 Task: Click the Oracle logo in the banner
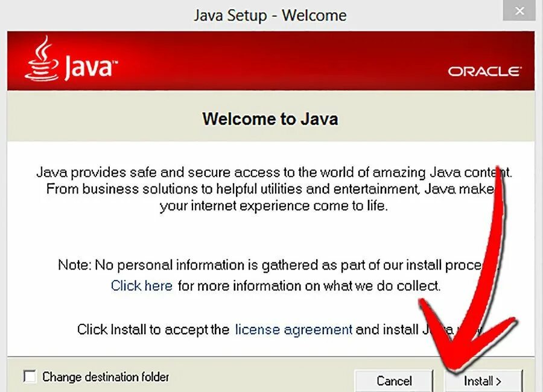pos(484,71)
